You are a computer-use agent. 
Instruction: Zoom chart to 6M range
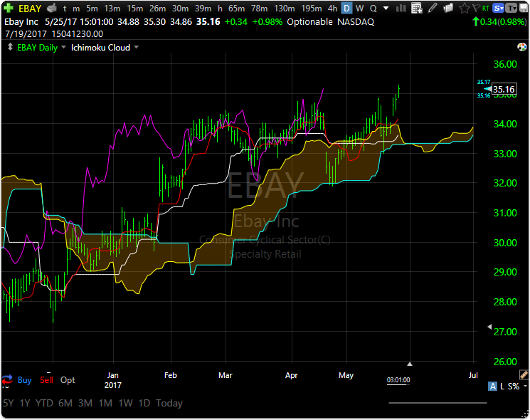pyautogui.click(x=65, y=403)
